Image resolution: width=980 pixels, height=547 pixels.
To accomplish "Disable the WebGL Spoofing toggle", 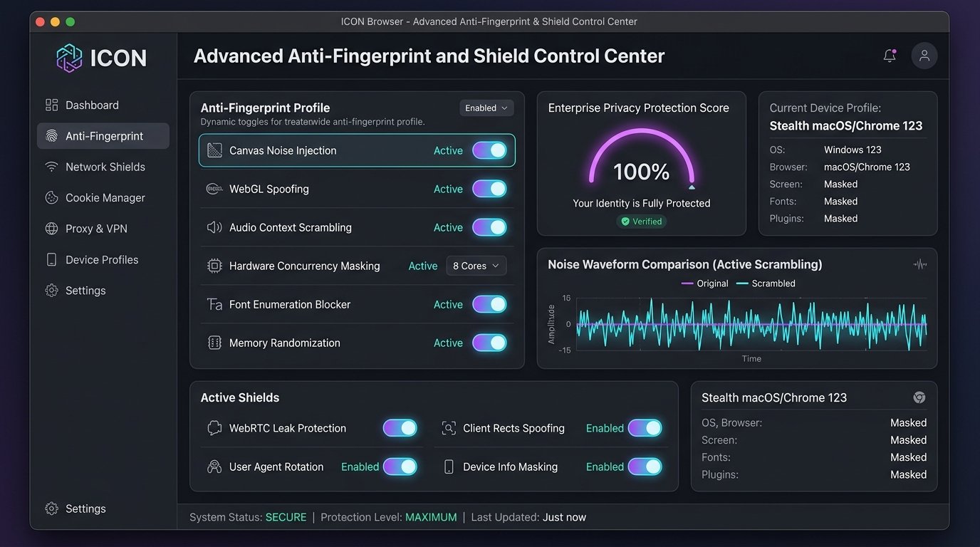I will coord(489,189).
